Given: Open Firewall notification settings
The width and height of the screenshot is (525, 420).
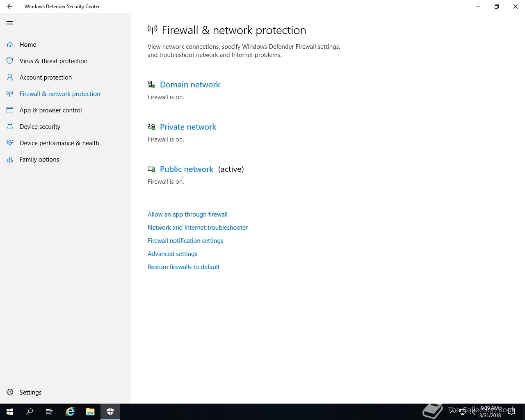Looking at the screenshot, I should click(185, 241).
